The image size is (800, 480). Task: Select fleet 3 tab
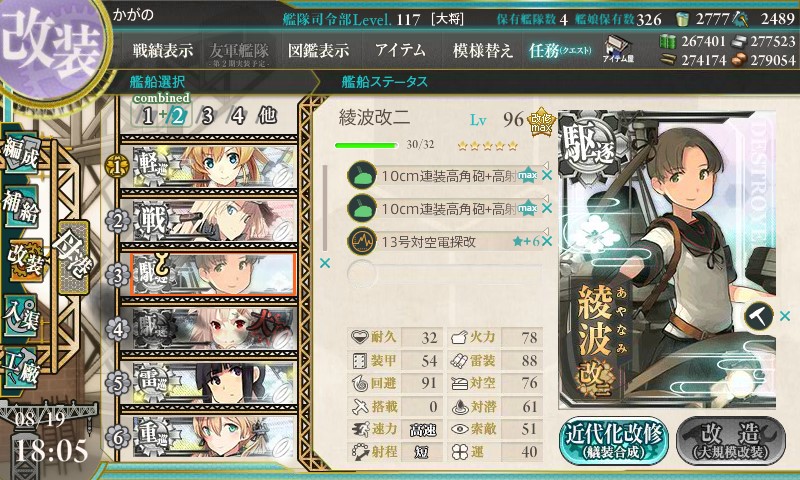point(207,116)
